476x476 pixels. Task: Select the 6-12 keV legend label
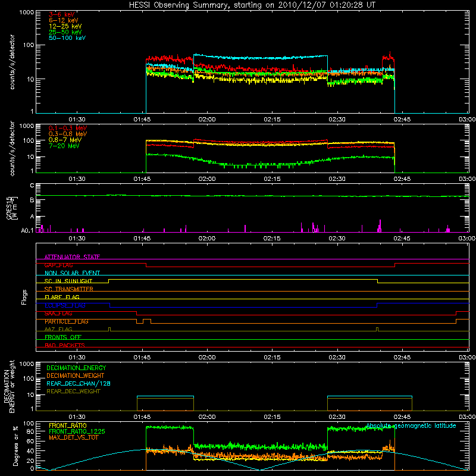pyautogui.click(x=64, y=20)
